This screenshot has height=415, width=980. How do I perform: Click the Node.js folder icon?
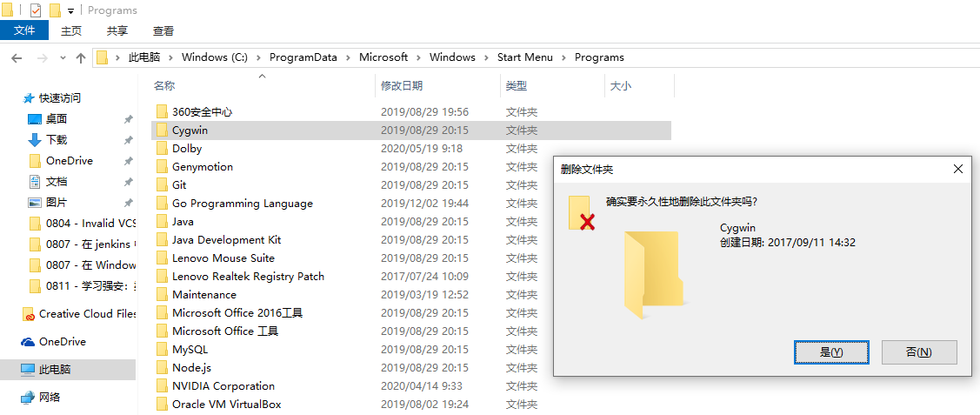tap(162, 367)
